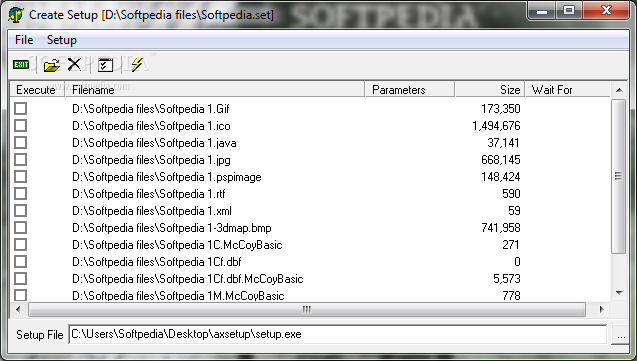
Task: Check Execute box for Softpedia 1.Gif
Action: 21,109
